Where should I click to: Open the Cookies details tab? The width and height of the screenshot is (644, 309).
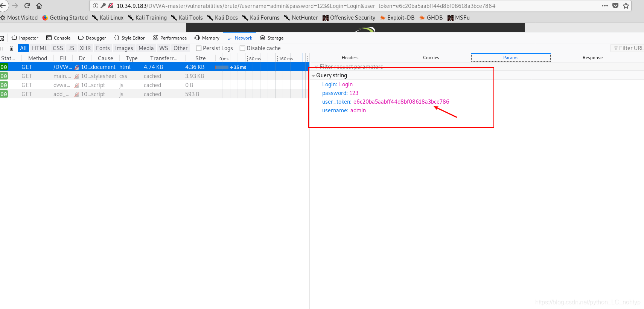[x=431, y=58]
